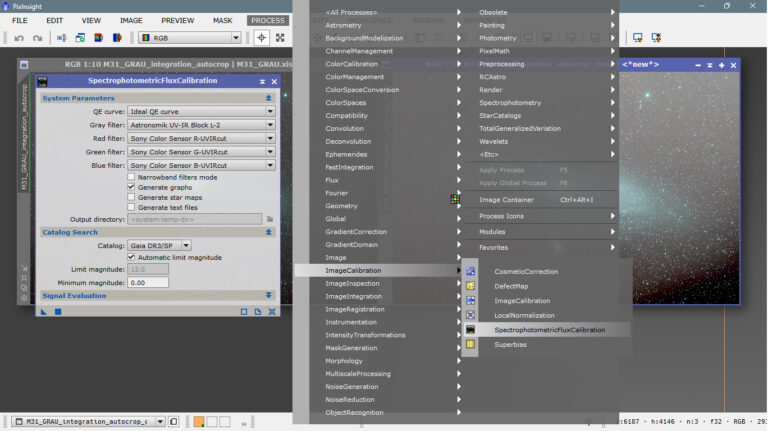Open the Gray filter dropdown
The height and width of the screenshot is (431, 768).
pos(201,125)
